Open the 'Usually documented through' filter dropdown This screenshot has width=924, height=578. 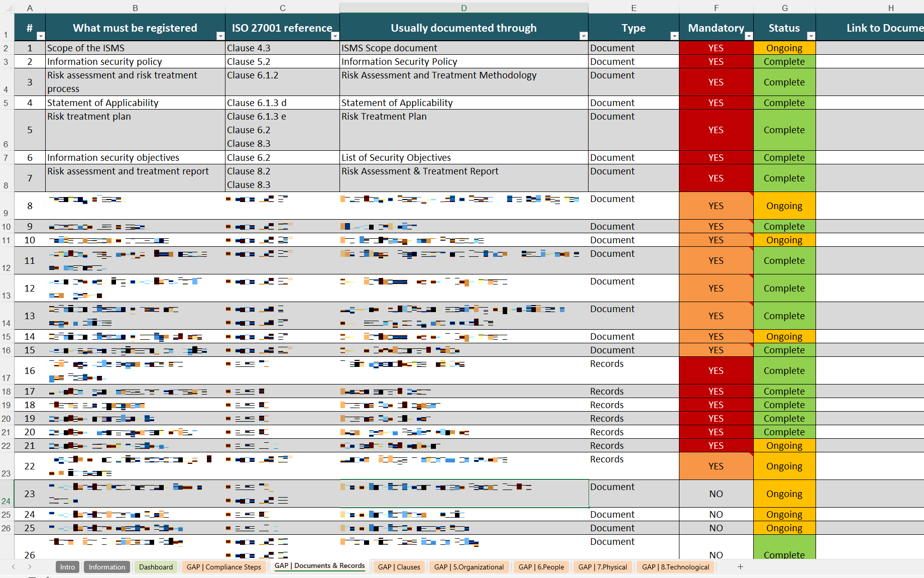(583, 36)
